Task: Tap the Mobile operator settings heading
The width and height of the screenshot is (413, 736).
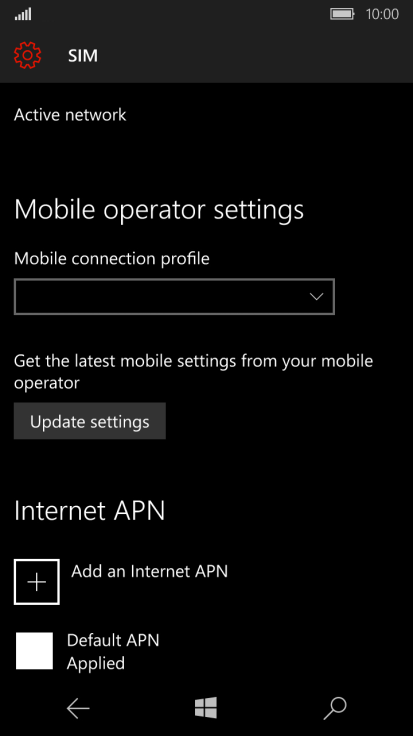Action: click(159, 210)
